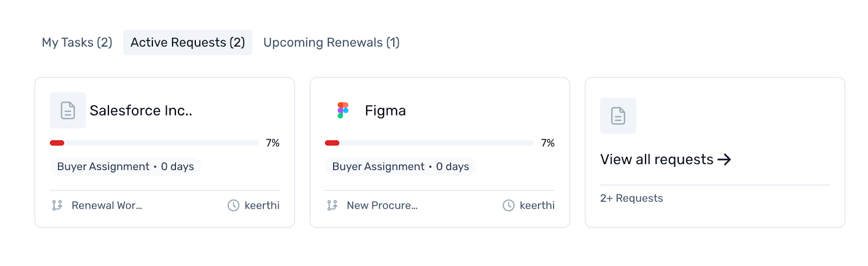Screen dimensions: 868x266
Task: Click the workflow icon beside New Procure...
Action: [x=332, y=205]
